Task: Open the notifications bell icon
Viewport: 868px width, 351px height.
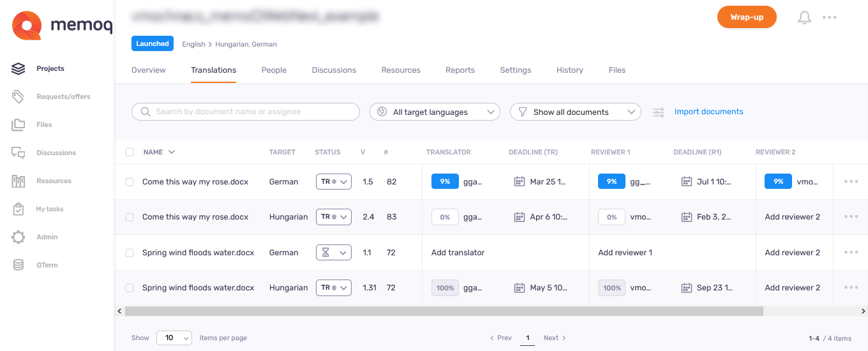Action: tap(804, 18)
